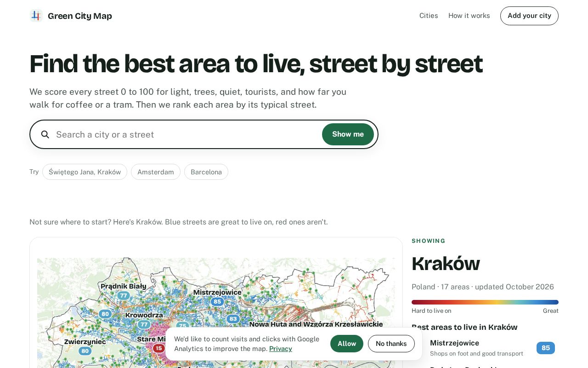Click "Shops on foot and good transport" description

coord(476,354)
